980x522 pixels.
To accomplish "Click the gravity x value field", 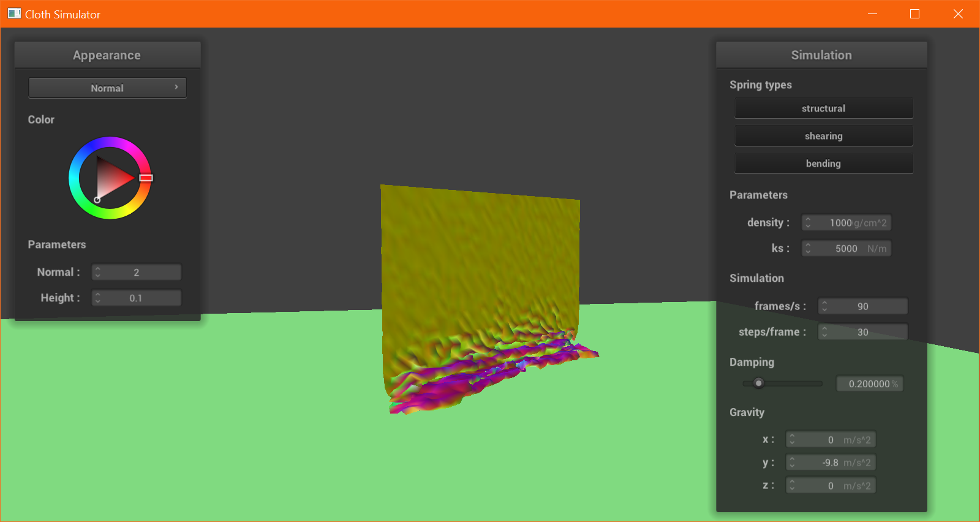I will point(831,439).
